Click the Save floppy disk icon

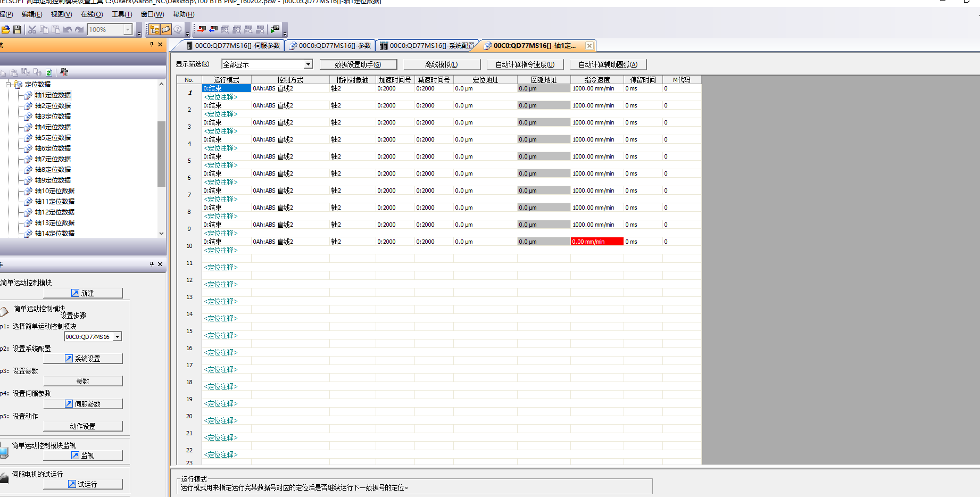point(18,30)
